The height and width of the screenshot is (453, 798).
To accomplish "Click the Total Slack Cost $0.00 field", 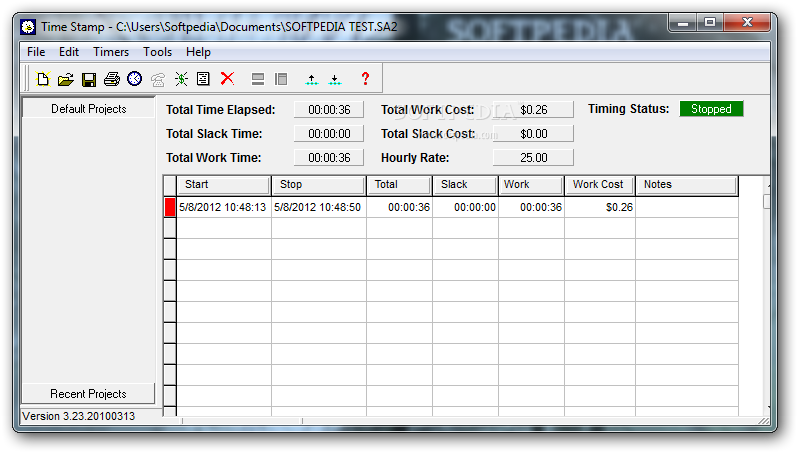I will point(533,133).
